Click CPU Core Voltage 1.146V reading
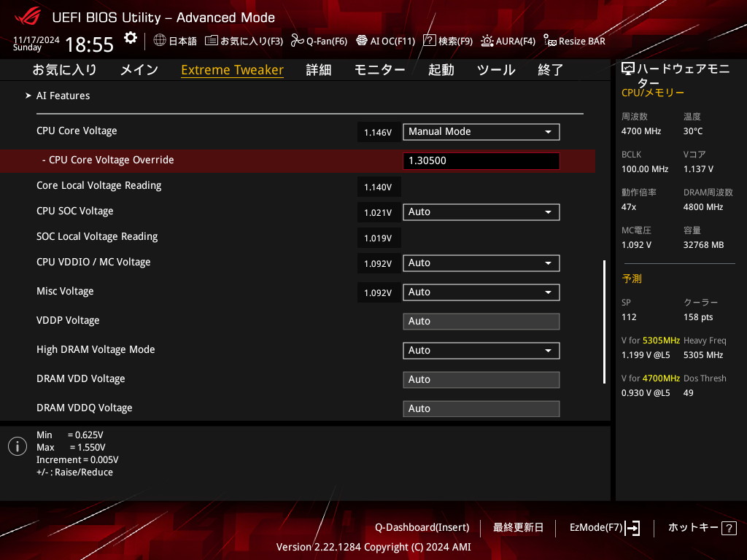 [x=379, y=133]
